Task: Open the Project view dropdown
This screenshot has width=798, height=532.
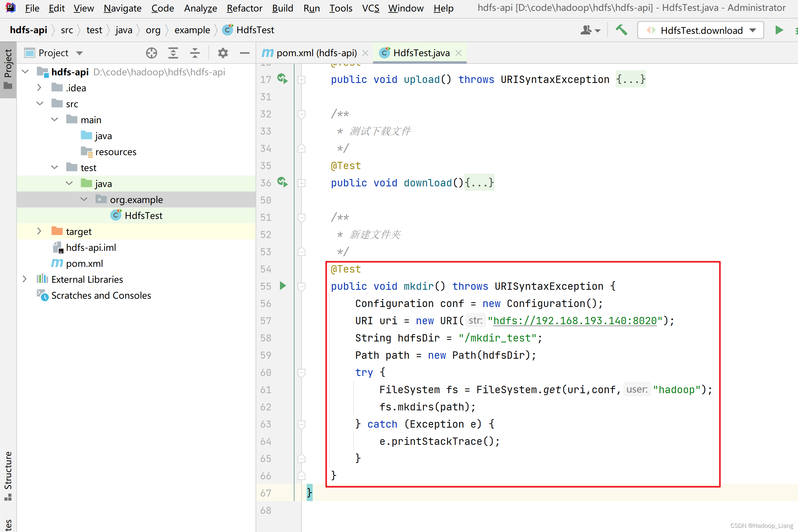Action: coord(79,53)
